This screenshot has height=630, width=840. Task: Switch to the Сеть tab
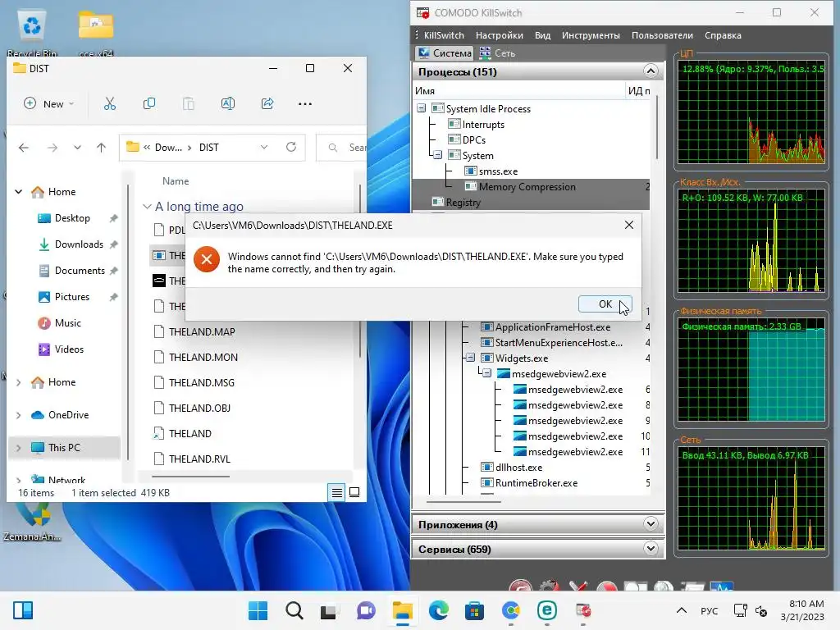498,53
